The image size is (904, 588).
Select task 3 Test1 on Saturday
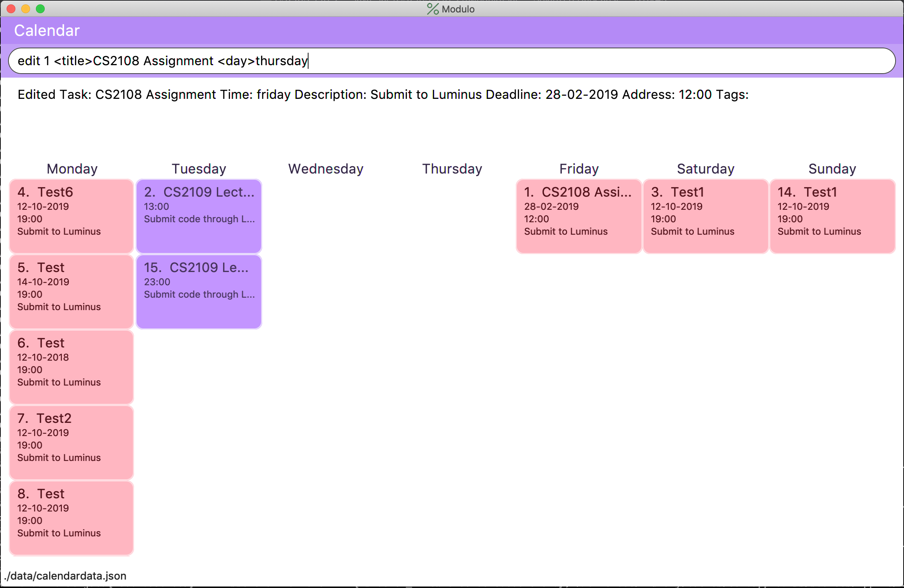[705, 216]
